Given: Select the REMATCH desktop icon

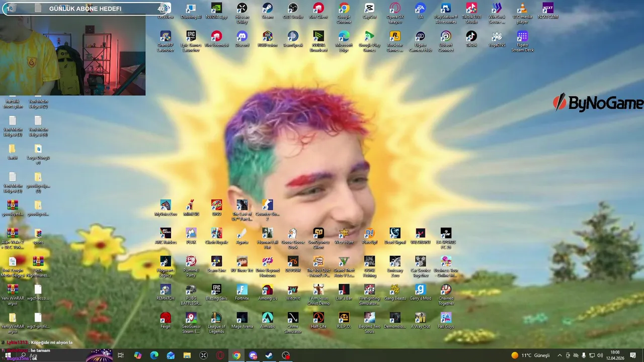Looking at the screenshot, I should 166,293.
